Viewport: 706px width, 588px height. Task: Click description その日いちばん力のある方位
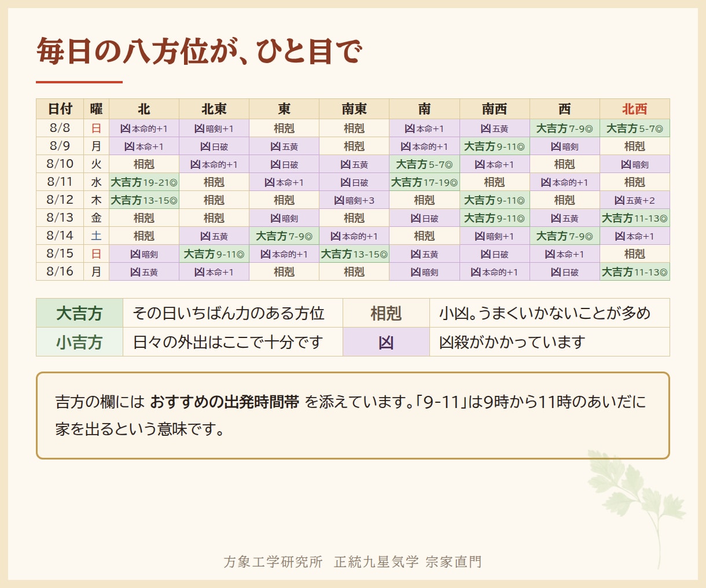(229, 313)
